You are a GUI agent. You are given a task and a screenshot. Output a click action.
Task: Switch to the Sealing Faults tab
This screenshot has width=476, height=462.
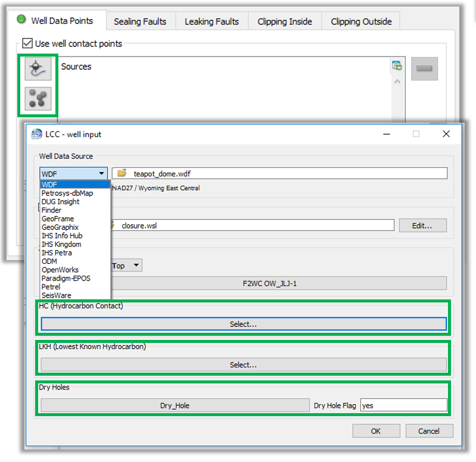coord(140,21)
